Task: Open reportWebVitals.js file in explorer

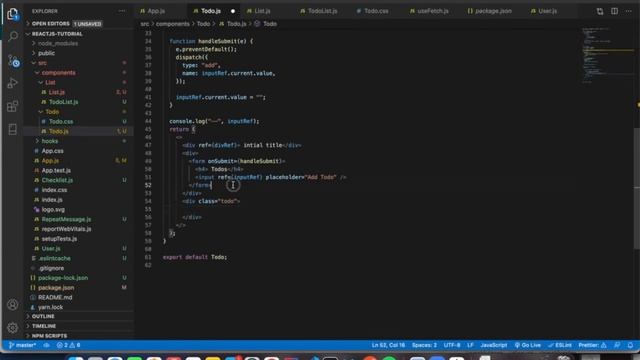Action: click(66, 229)
